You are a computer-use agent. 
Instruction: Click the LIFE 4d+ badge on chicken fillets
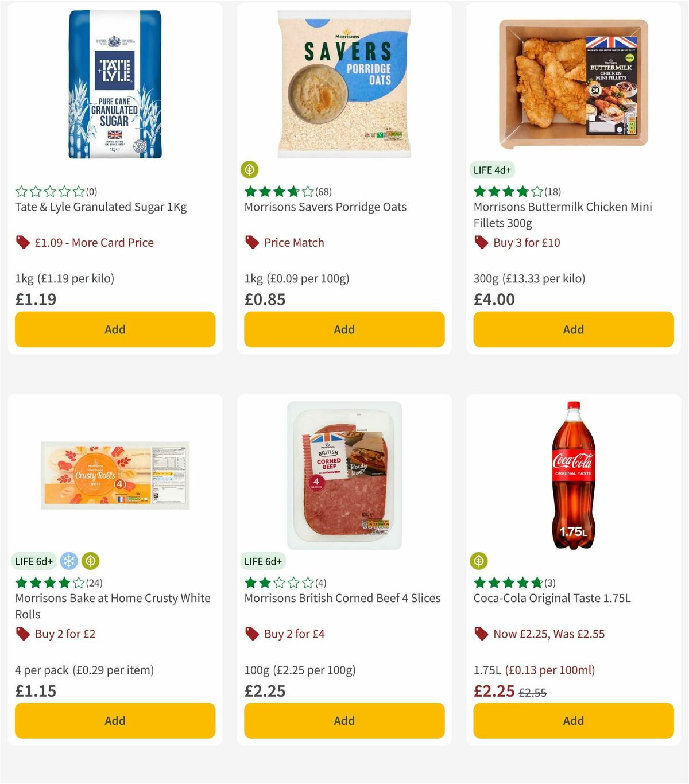[492, 170]
